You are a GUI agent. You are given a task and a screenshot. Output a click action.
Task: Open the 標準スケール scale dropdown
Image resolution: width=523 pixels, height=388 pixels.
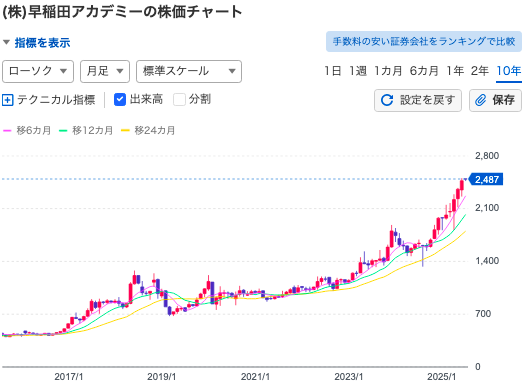coord(189,71)
